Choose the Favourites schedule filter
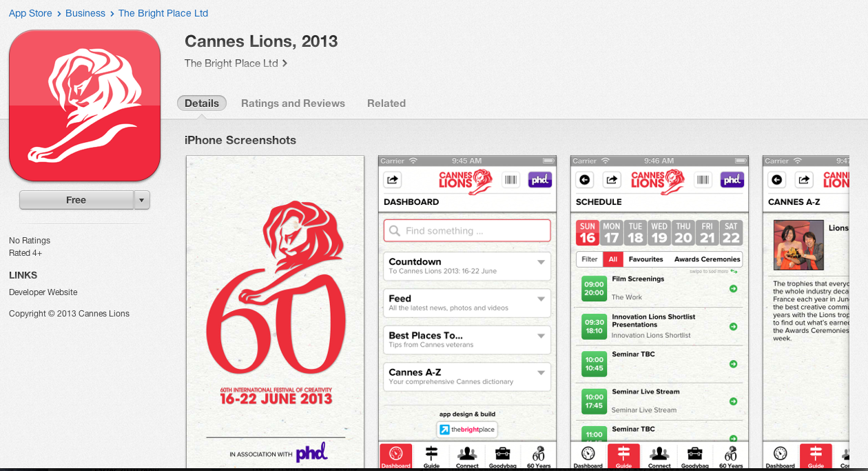The height and width of the screenshot is (471, 868). 646,259
